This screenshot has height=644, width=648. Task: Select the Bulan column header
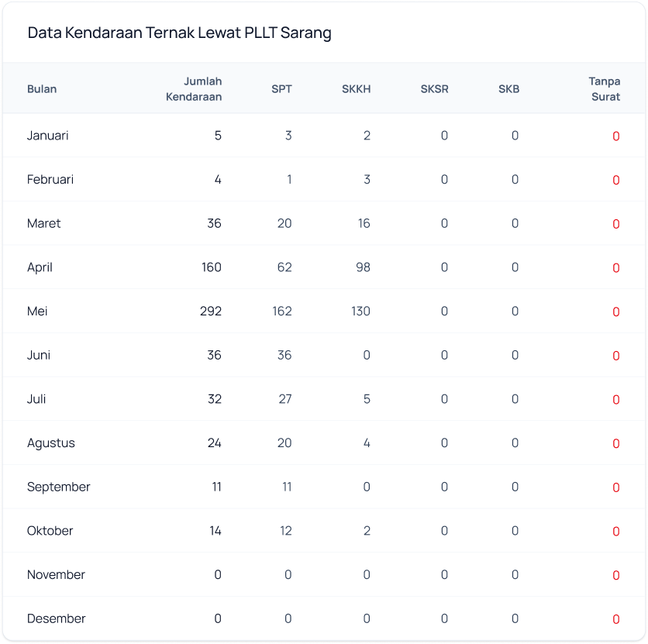(x=42, y=88)
